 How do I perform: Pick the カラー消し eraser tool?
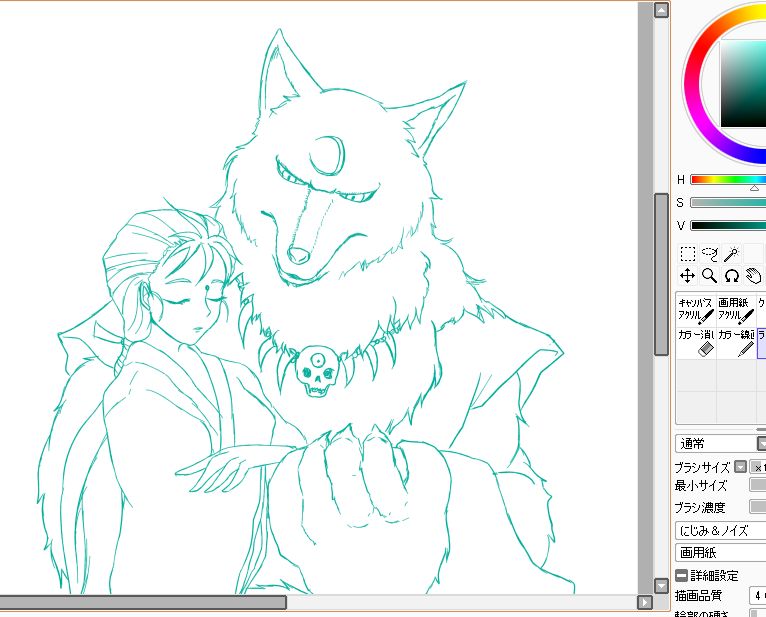point(695,343)
